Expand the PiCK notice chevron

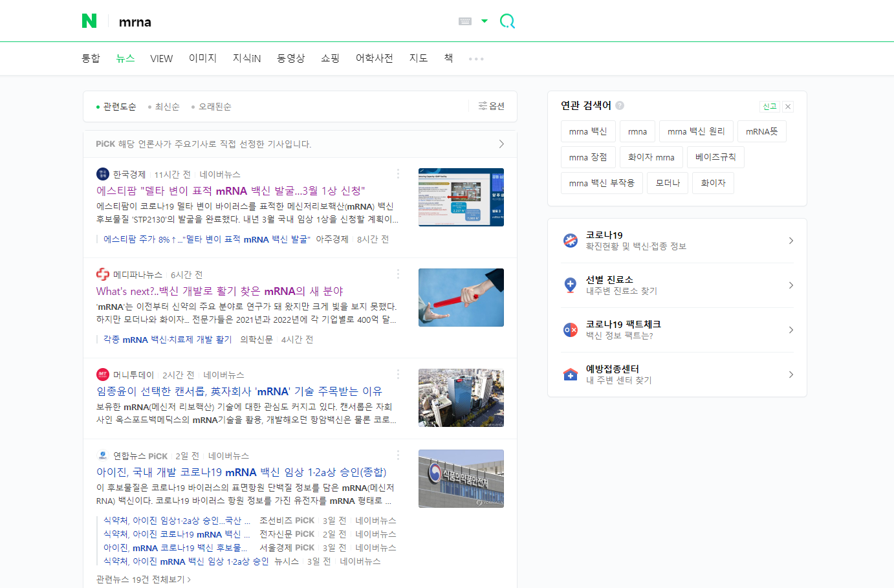click(501, 144)
